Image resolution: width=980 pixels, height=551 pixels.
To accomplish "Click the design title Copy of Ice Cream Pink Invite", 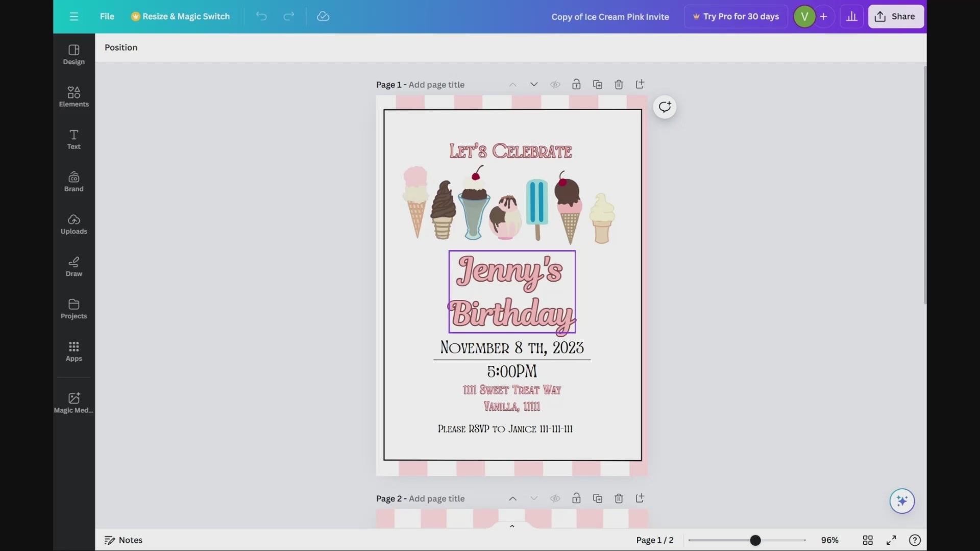I will click(610, 16).
